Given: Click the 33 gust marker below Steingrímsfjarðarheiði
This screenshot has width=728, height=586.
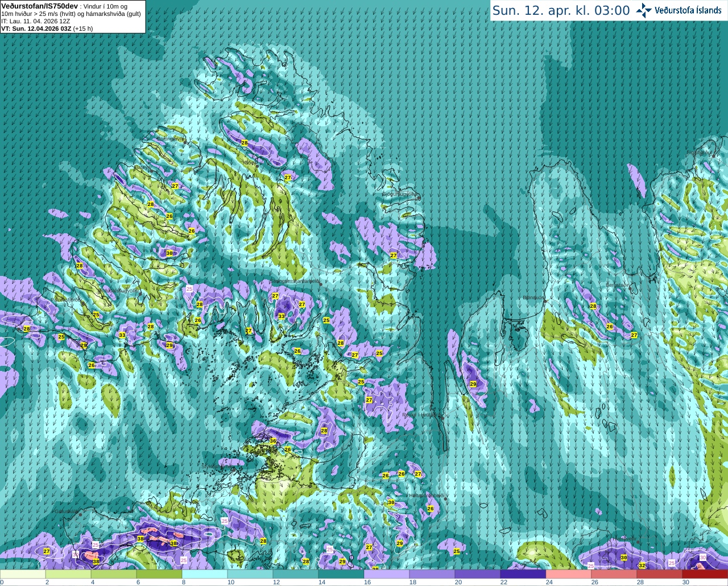Looking at the screenshot, I should coord(282,316).
